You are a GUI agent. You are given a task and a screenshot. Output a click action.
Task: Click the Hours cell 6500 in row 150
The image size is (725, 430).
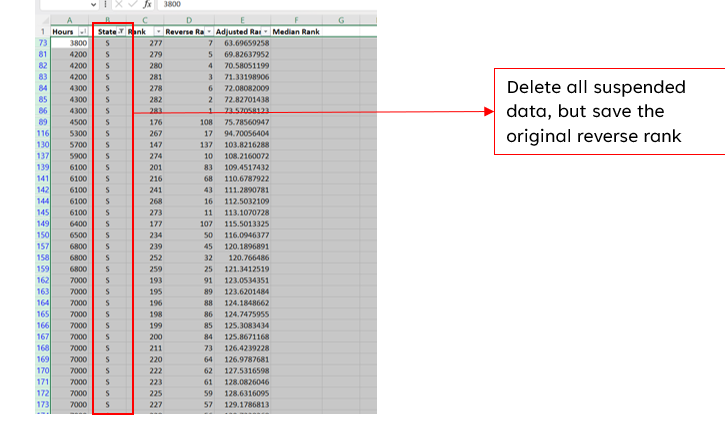pyautogui.click(x=69, y=235)
